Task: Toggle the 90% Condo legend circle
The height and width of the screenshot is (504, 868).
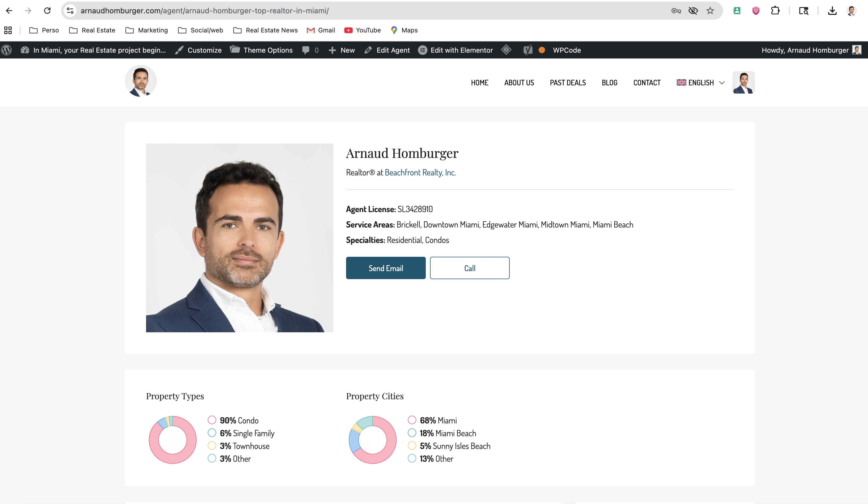Action: pyautogui.click(x=212, y=420)
